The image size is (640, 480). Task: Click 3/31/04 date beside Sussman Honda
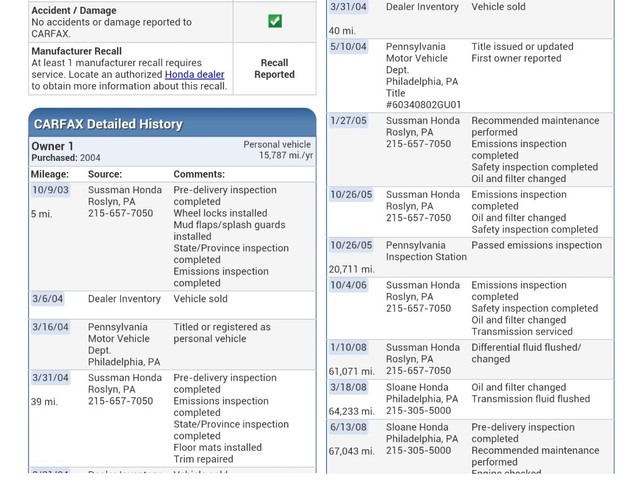click(x=50, y=378)
